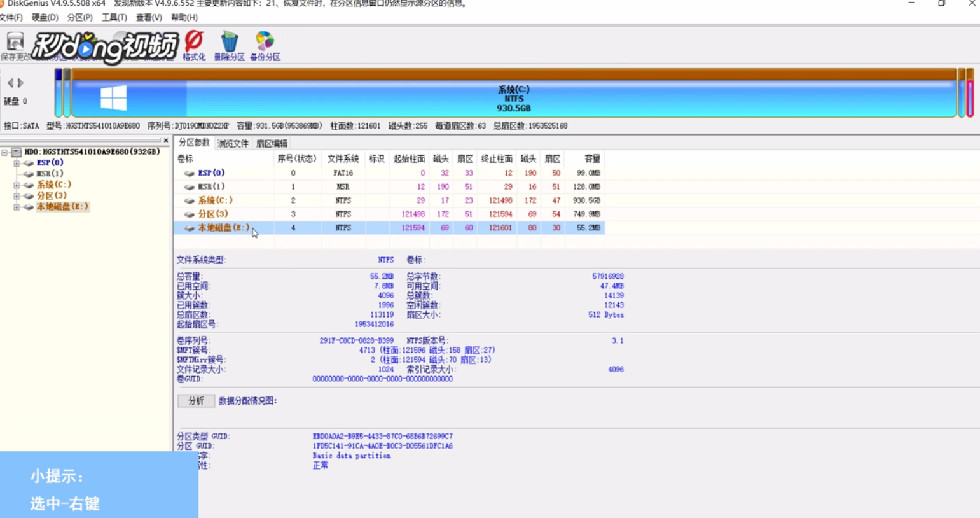980x518 pixels.
Task: Expand the 系统(C:) tree node
Action: (x=17, y=185)
